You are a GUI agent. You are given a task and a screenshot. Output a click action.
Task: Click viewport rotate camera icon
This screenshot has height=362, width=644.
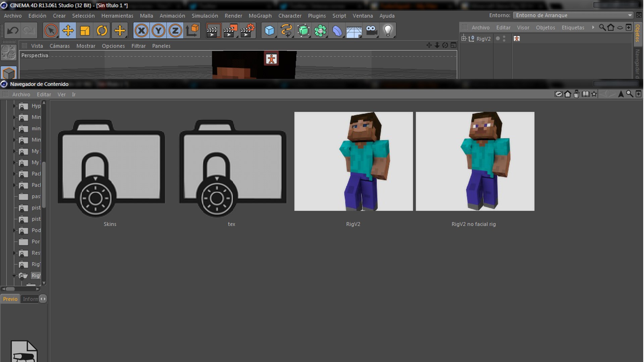click(x=445, y=45)
